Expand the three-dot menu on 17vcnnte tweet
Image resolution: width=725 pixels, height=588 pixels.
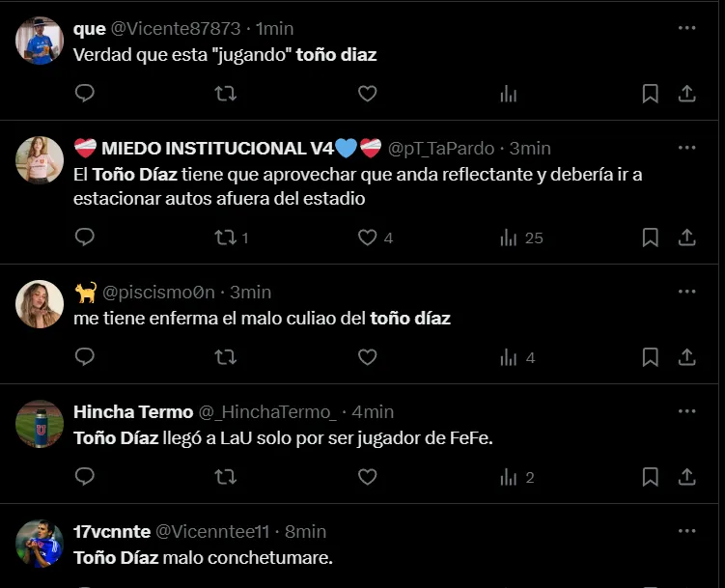(x=686, y=531)
